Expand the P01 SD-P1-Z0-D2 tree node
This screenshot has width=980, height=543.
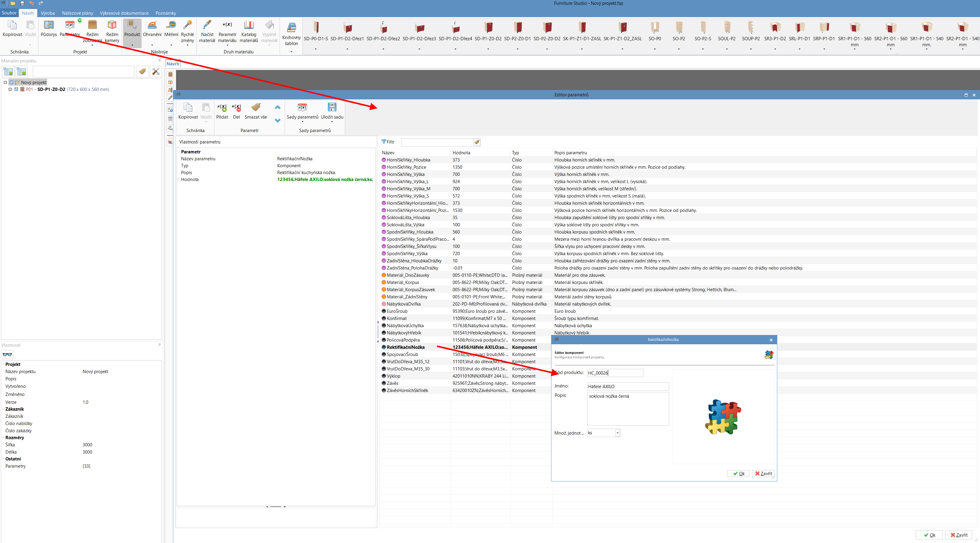pyautogui.click(x=10, y=89)
